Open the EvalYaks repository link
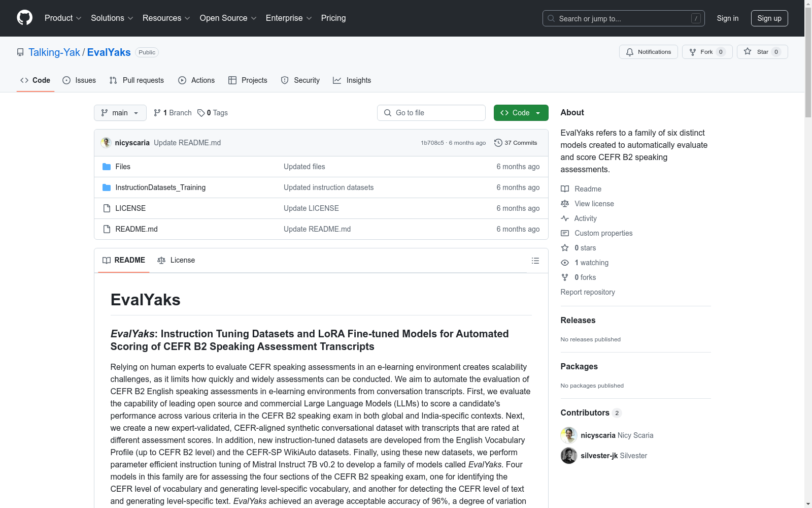 (109, 52)
